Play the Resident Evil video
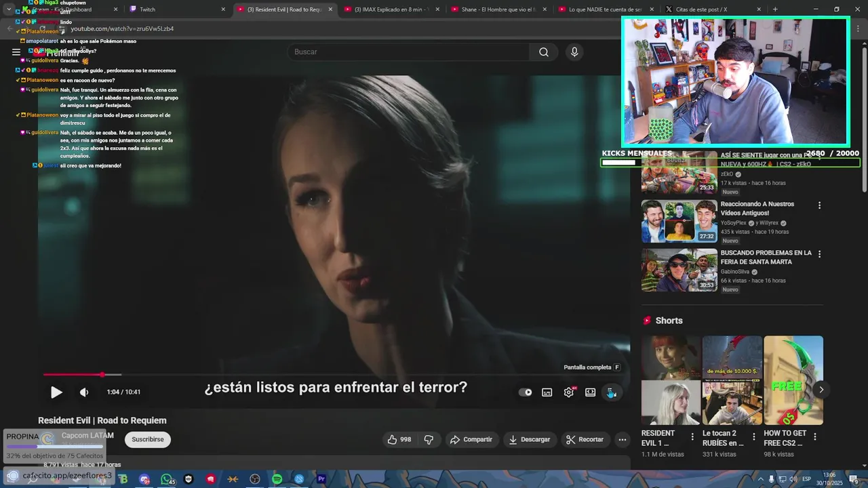 (x=56, y=392)
